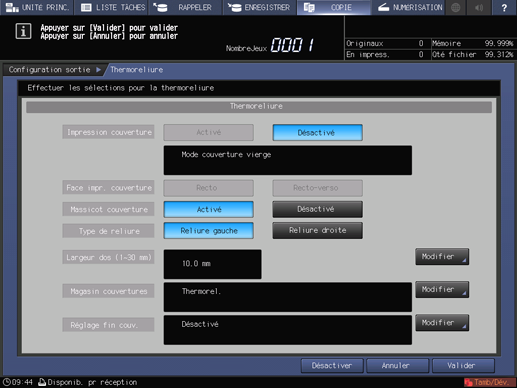Screen dimensions: 517x388
Task: Click the globe network icon
Action: click(x=456, y=7)
